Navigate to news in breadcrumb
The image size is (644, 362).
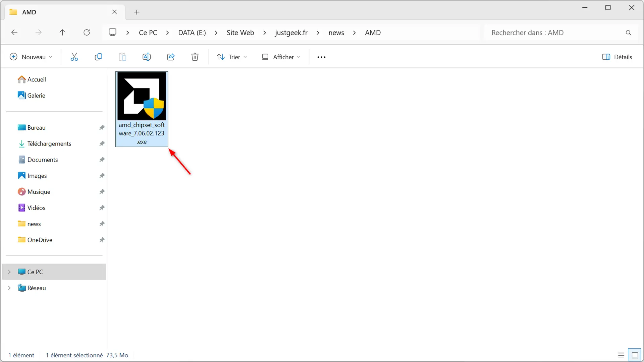pyautogui.click(x=336, y=33)
